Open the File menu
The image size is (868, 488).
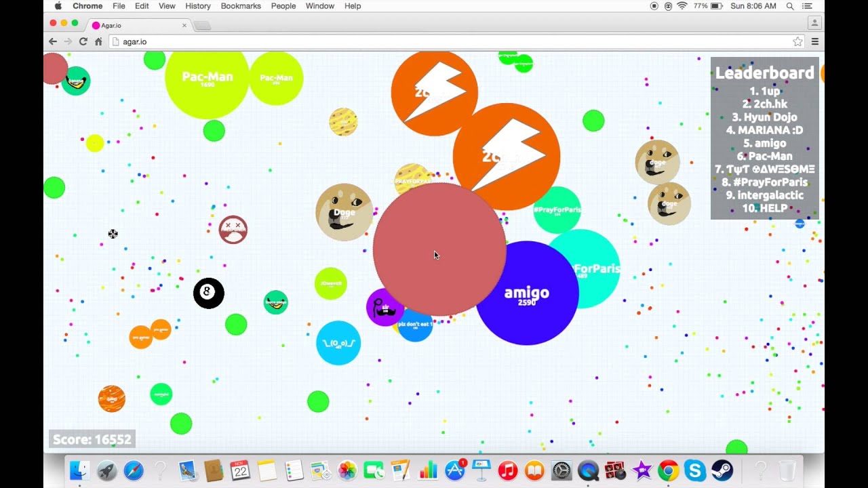coord(119,6)
